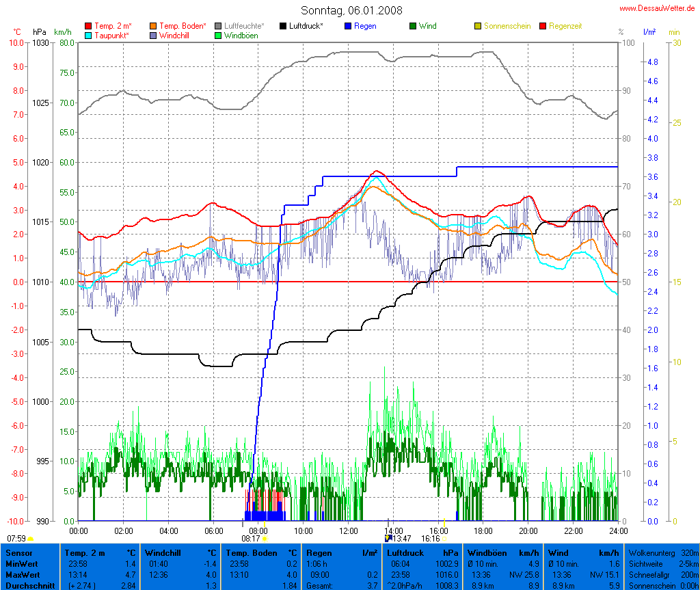Image resolution: width=700 pixels, height=590 pixels.
Task: Click the blue Regen legend square
Action: [x=348, y=26]
